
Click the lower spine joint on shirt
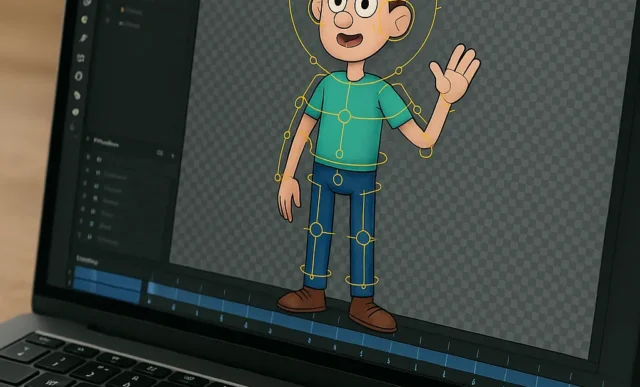339,154
